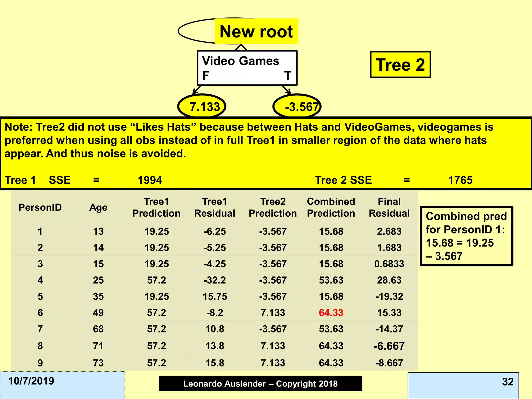The height and width of the screenshot is (399, 532).
Task: Click the -5.25 Tree1 residual cell
Action: pos(215,248)
